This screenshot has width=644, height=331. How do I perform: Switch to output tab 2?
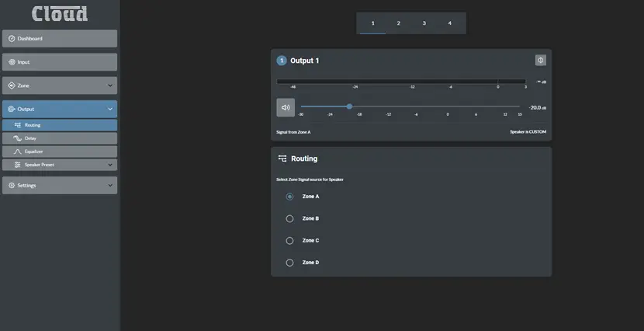(399, 23)
